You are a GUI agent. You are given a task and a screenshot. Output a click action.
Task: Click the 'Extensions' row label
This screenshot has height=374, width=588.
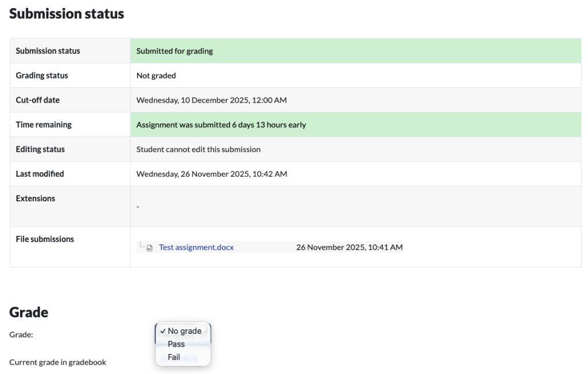pos(36,198)
